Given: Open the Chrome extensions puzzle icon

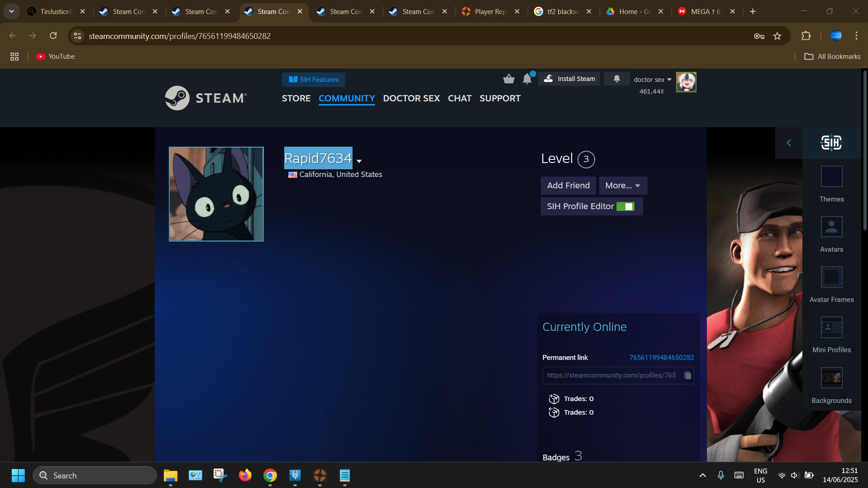Looking at the screenshot, I should tap(806, 36).
